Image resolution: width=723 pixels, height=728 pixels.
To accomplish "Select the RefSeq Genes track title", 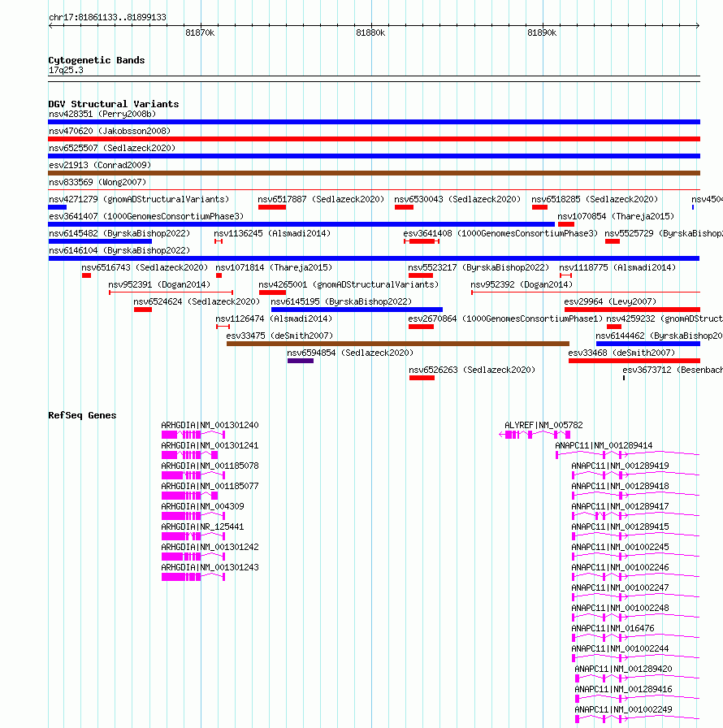I will 82,415.
